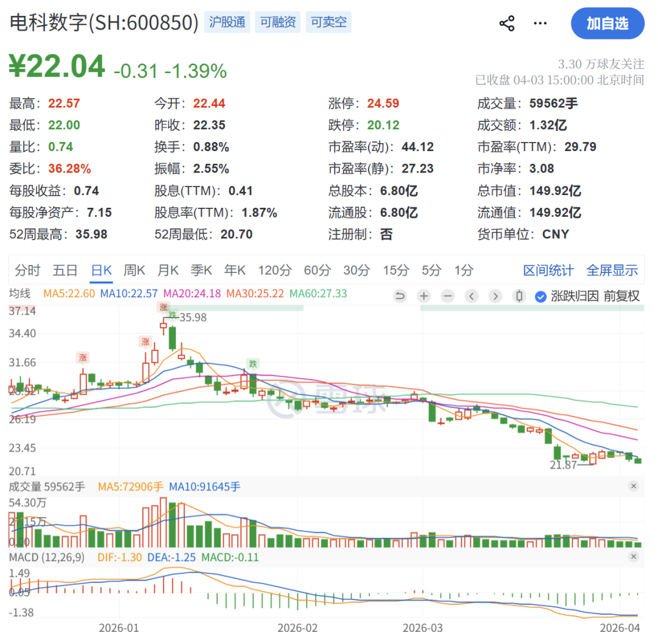Close the MACD indicator panel

click(x=634, y=556)
